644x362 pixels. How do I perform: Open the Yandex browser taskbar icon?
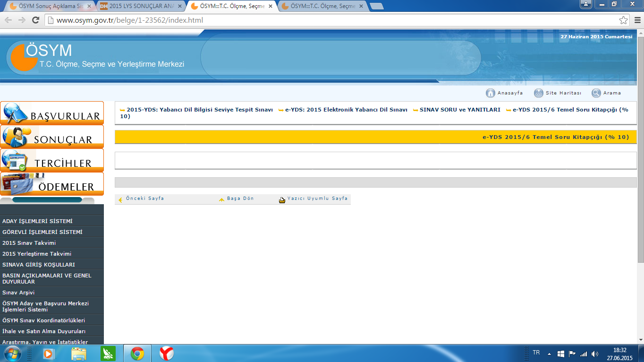[x=166, y=353]
